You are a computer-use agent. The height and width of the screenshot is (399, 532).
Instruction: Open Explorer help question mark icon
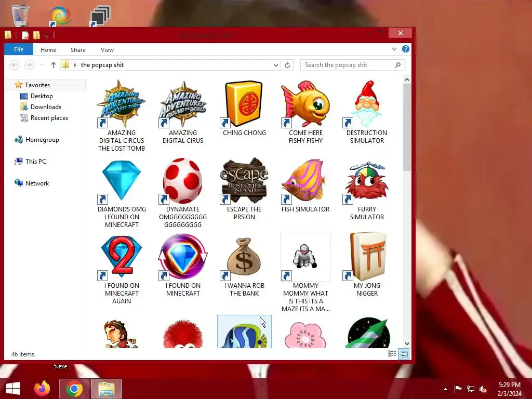(x=405, y=49)
